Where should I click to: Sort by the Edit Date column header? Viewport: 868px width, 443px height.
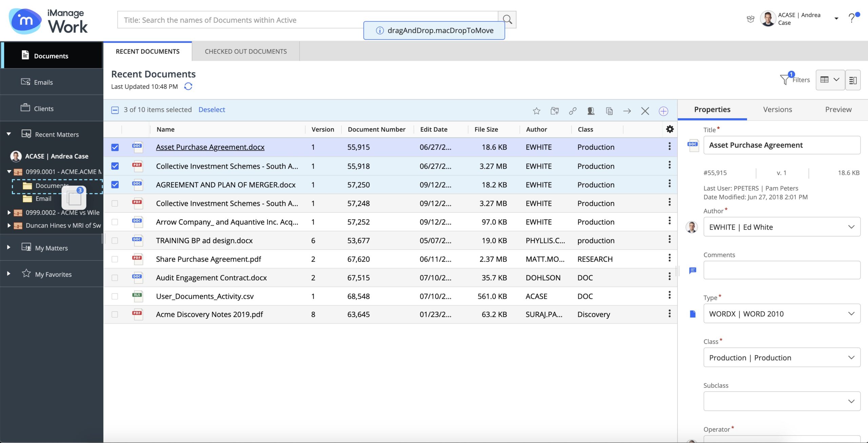click(x=434, y=129)
